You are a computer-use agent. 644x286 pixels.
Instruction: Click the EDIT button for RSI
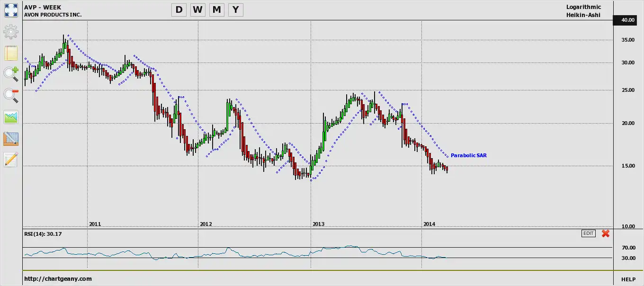(589, 233)
